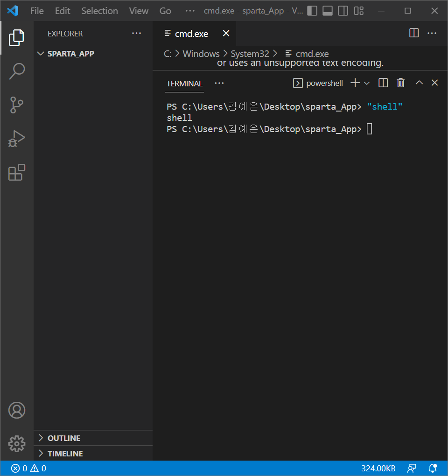The width and height of the screenshot is (448, 476).
Task: Collapse the SPARTA_APP folder section
Action: coord(93,54)
